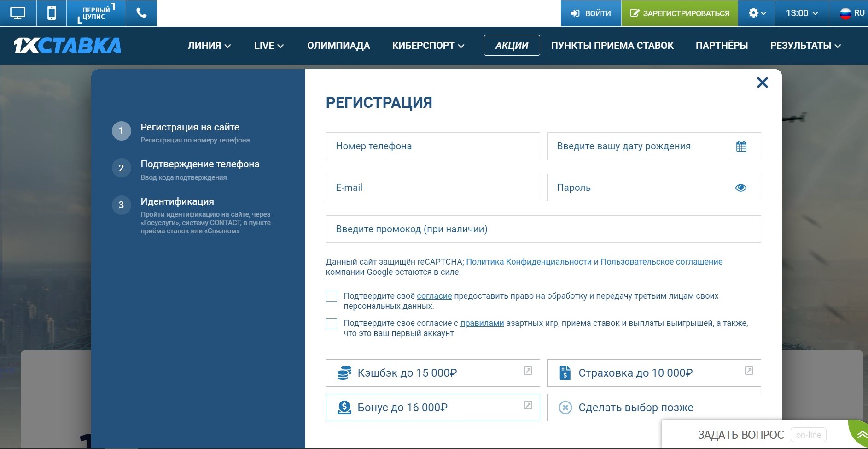The height and width of the screenshot is (449, 868).
Task: Select Бонус до 16 000₽ option
Action: (433, 408)
